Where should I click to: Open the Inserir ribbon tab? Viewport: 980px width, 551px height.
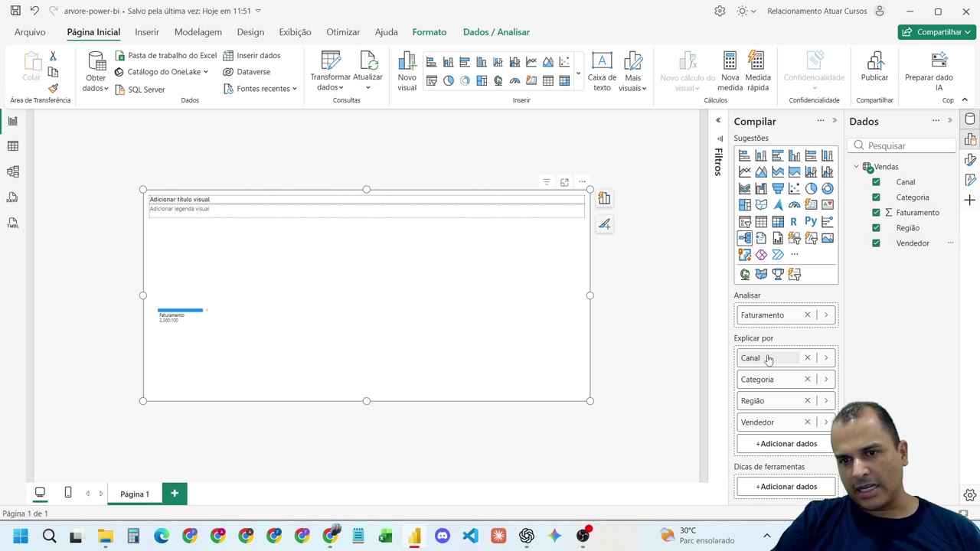click(x=147, y=32)
